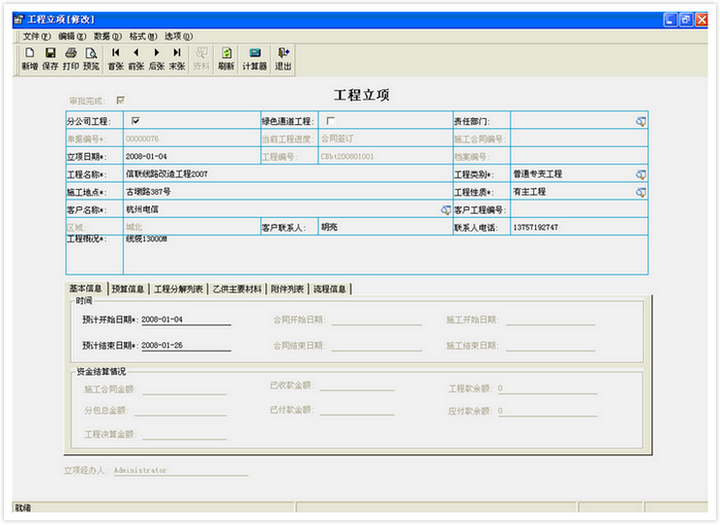The image size is (720, 525).
Task: Switch to the 工程分解列表 tab
Action: (178, 289)
